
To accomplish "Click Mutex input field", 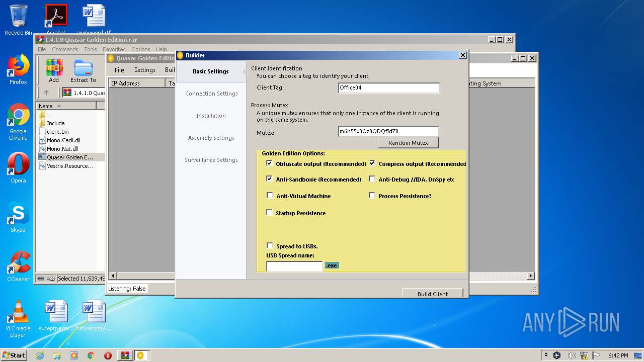I will [x=388, y=131].
